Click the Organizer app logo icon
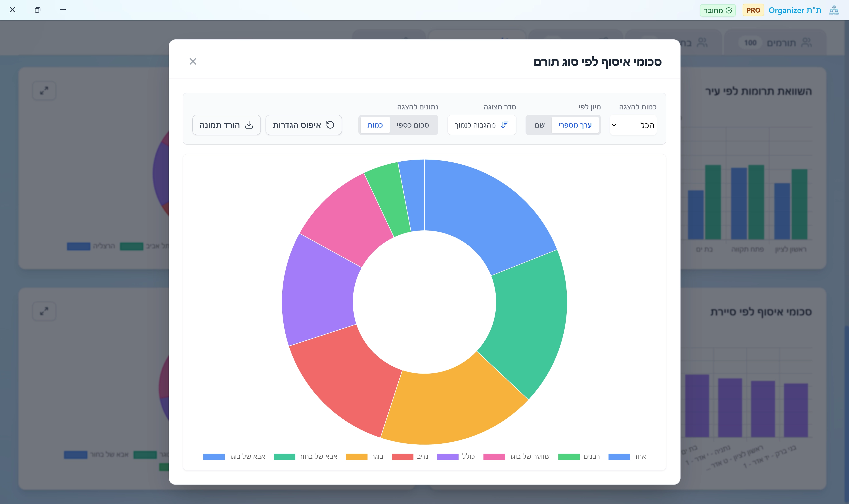This screenshot has height=504, width=849. click(x=834, y=10)
